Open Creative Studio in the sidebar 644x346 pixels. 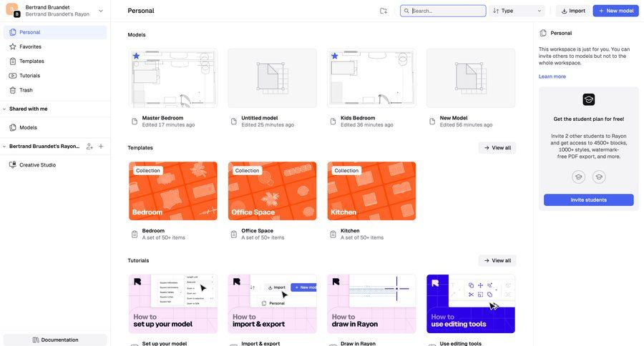55,165
